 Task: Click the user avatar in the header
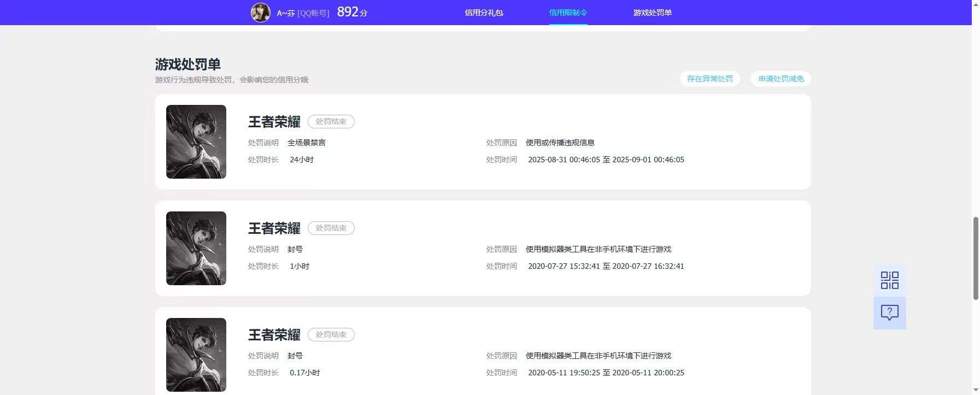(x=260, y=12)
